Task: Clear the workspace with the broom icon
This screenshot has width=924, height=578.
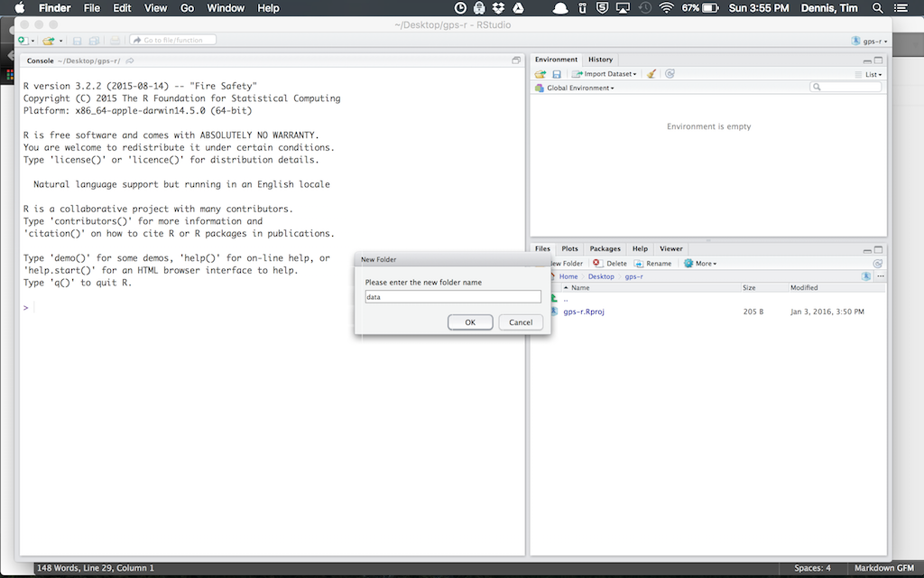Action: tap(651, 74)
